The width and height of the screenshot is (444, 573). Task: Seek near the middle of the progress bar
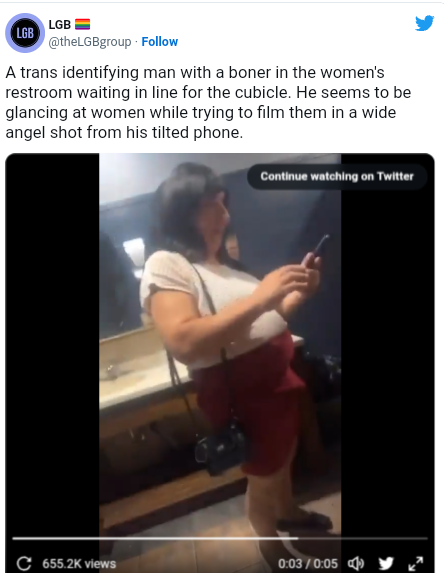[x=220, y=538]
